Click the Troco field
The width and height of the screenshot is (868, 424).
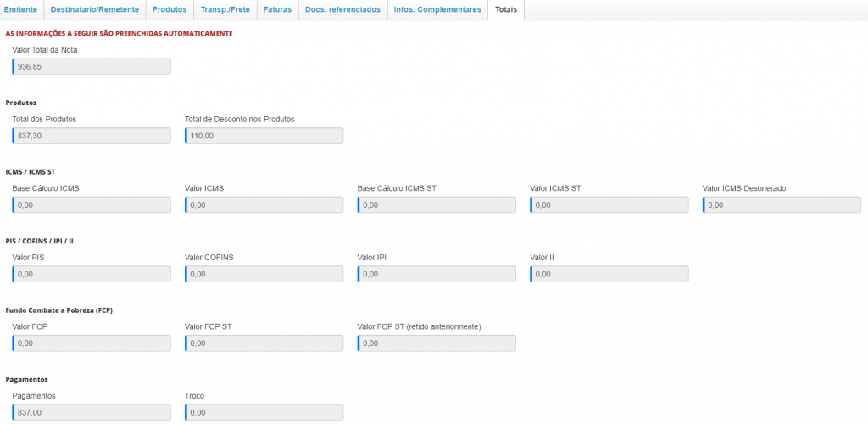[x=264, y=412]
